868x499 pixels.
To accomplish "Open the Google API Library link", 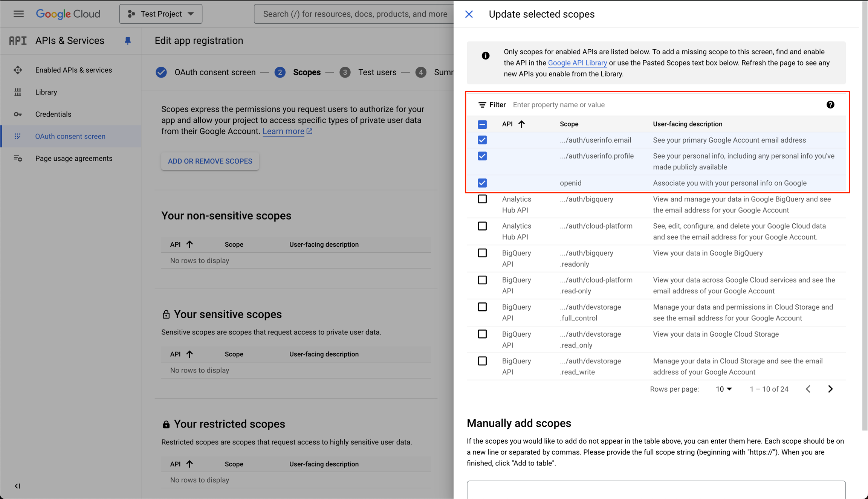I will pyautogui.click(x=578, y=63).
